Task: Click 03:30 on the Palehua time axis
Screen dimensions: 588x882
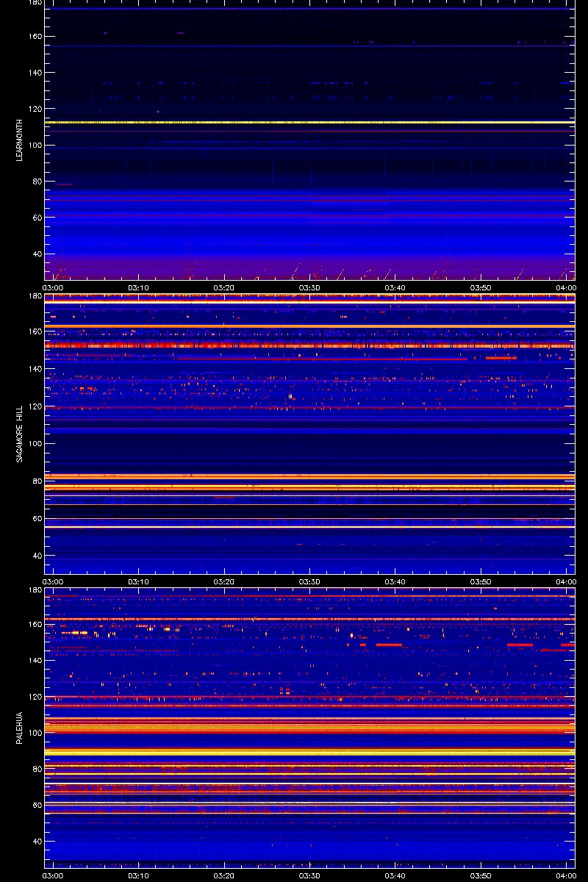Action: pos(309,875)
